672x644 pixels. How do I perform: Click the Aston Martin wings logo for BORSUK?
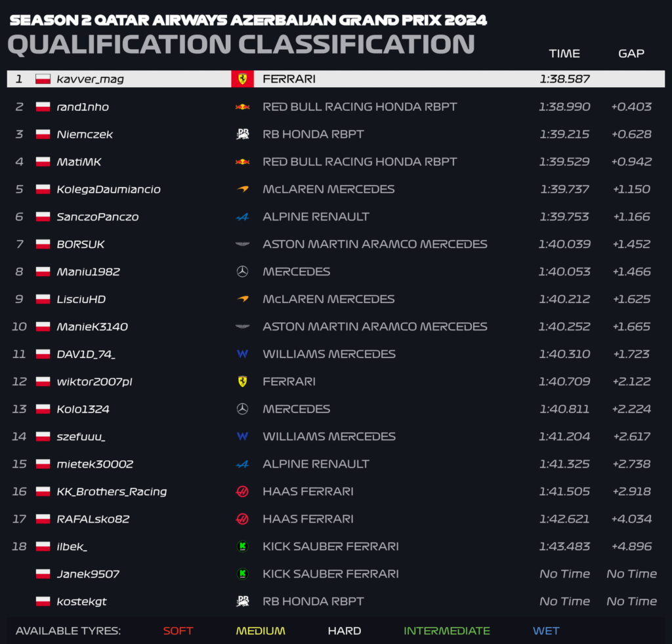pos(243,244)
